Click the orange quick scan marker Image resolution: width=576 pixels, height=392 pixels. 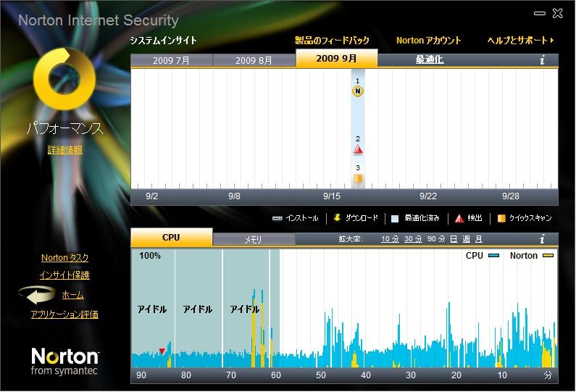[358, 178]
